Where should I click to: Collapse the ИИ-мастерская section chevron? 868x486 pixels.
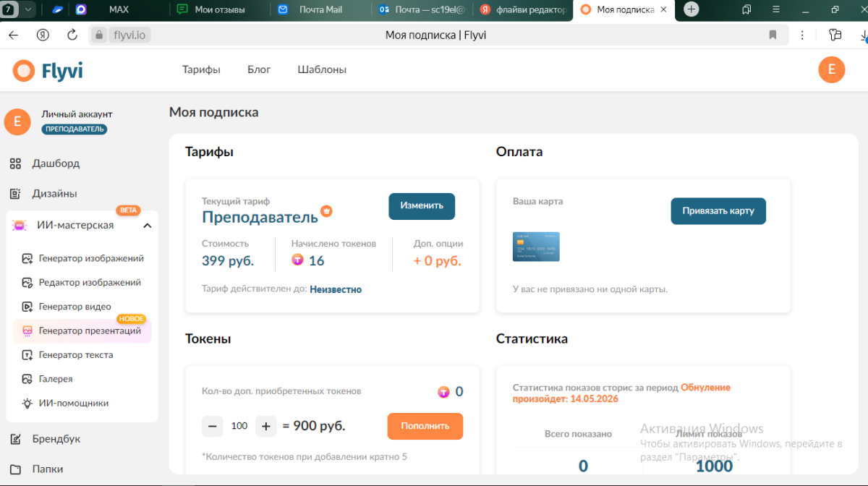click(147, 226)
